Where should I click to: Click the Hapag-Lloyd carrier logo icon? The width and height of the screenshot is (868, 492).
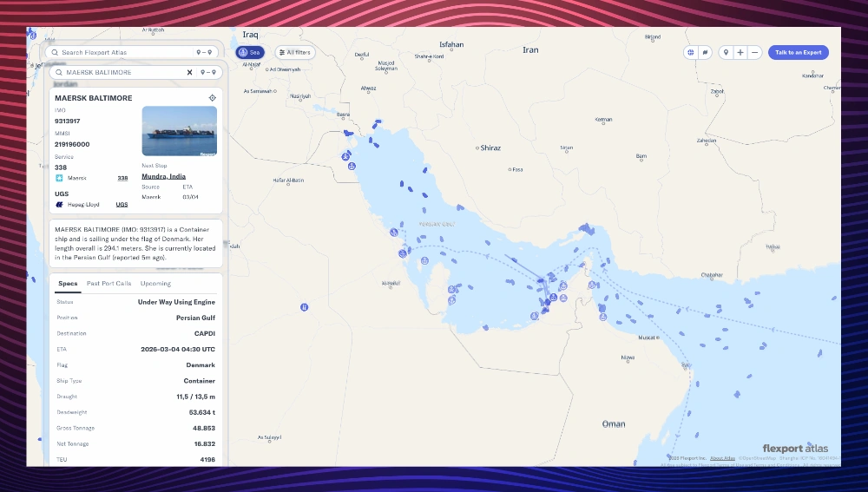point(60,205)
